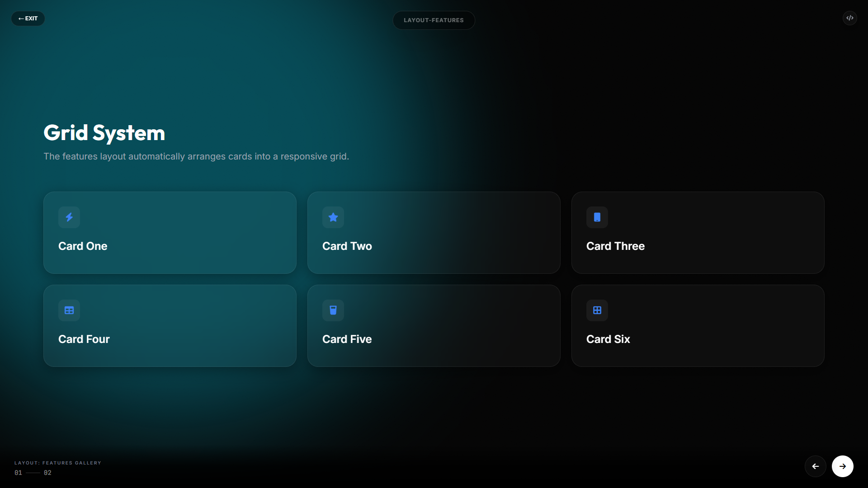The width and height of the screenshot is (868, 488).
Task: Go to next slide with right arrow
Action: pos(843,466)
